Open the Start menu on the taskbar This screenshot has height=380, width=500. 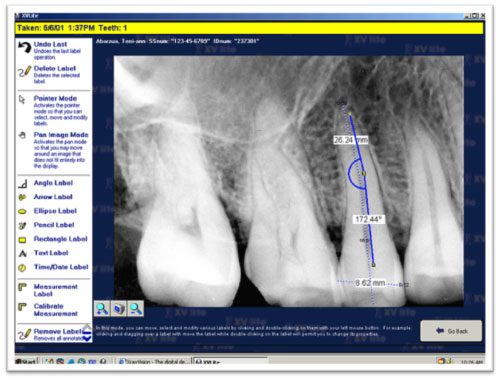point(26,361)
